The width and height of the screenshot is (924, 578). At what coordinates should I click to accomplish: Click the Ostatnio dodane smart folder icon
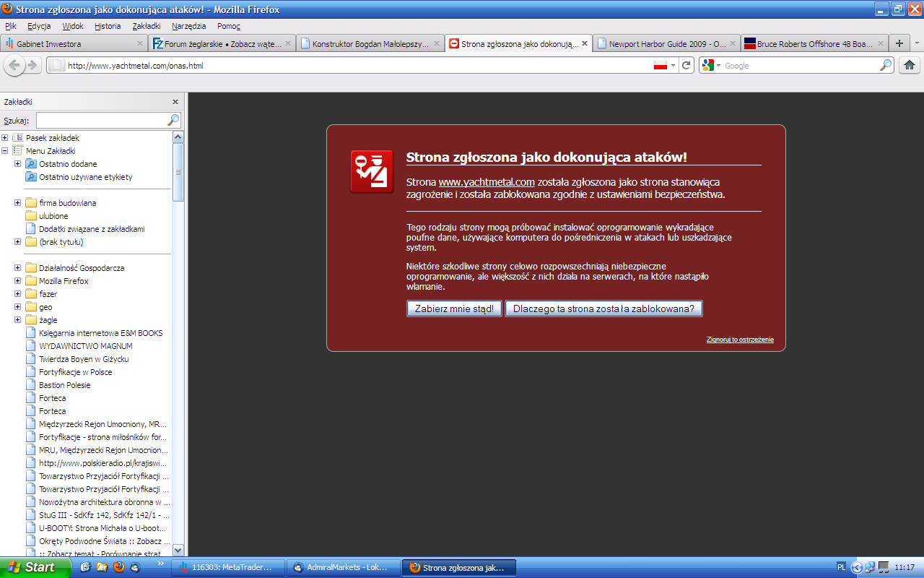[x=31, y=164]
